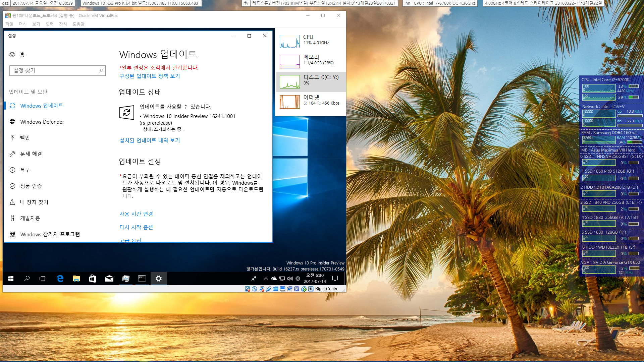Click the OneDrive cloud tray icon

274,279
